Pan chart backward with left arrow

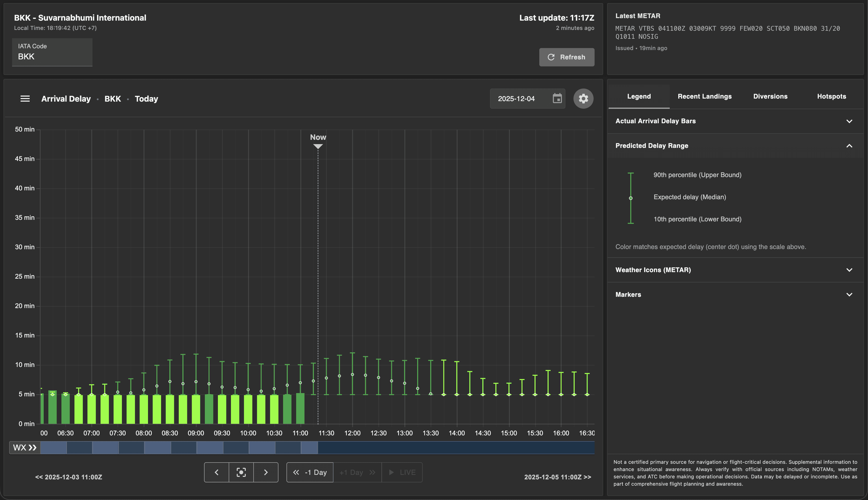(x=216, y=473)
